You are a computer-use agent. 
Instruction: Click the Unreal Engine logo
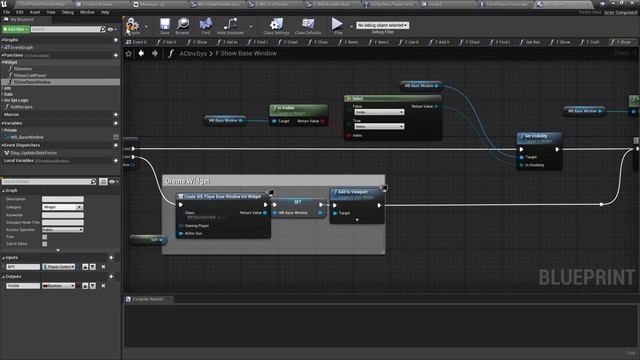click(4, 4)
